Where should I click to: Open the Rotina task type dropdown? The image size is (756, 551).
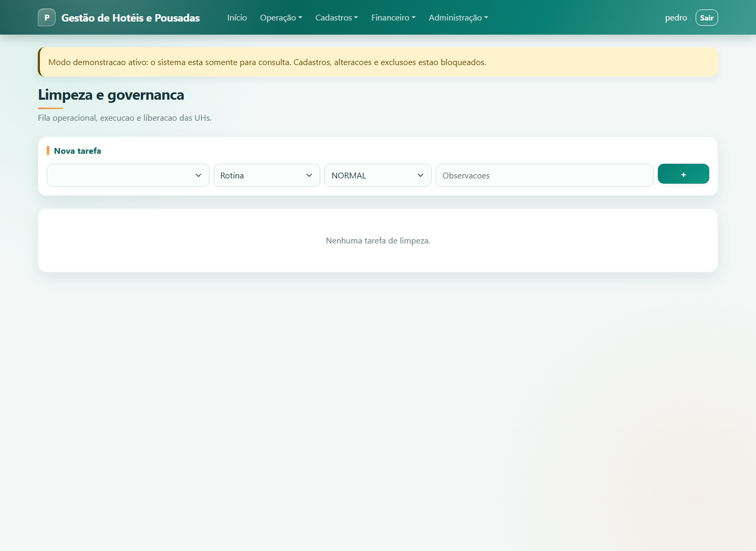[267, 175]
